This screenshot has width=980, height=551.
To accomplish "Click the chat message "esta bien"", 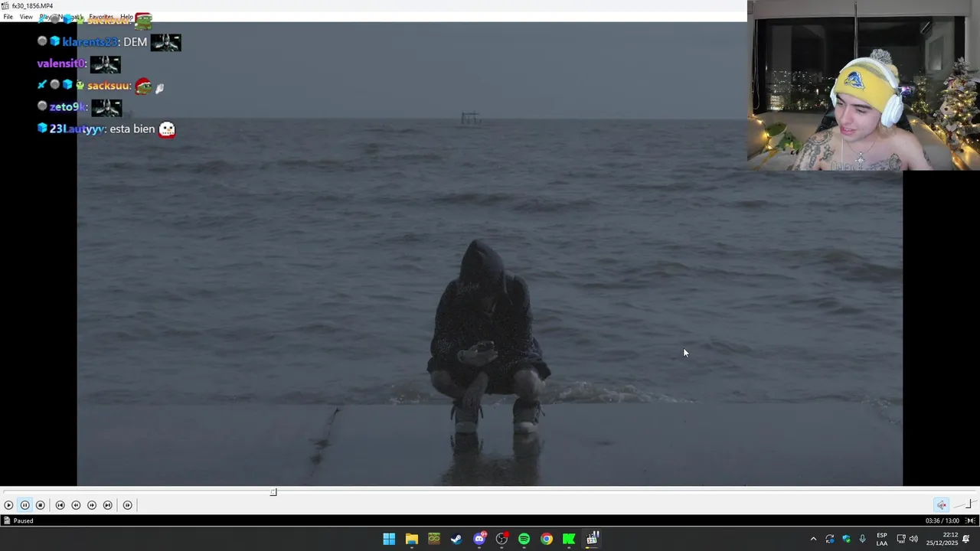I will pos(132,129).
